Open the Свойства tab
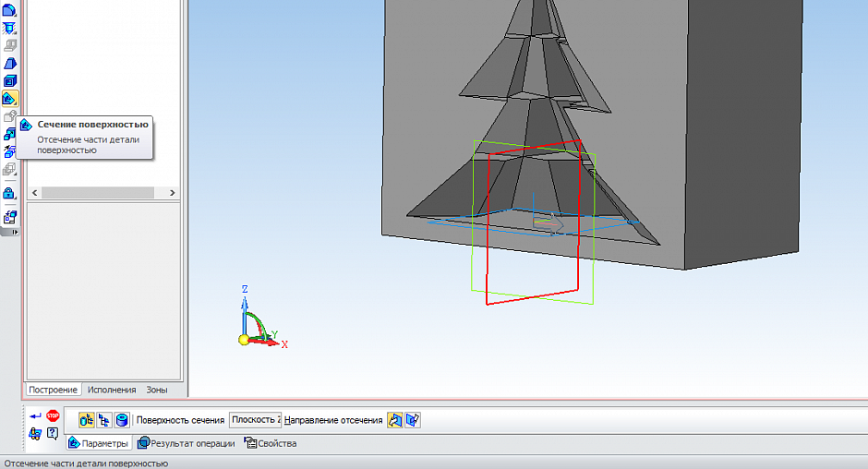This screenshot has height=469, width=868. [271, 443]
